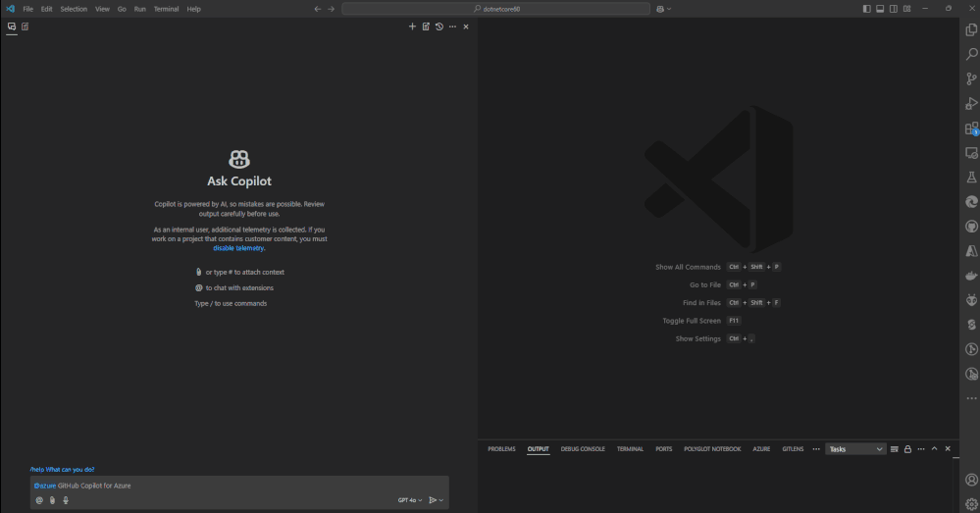Open the Testing flask view
Screen dimensions: 980x513
pos(971,178)
